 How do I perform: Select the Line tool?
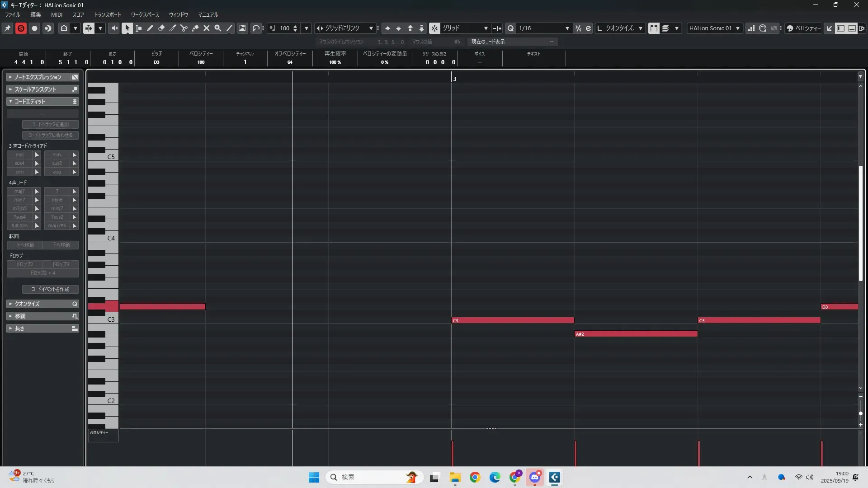pyautogui.click(x=230, y=28)
